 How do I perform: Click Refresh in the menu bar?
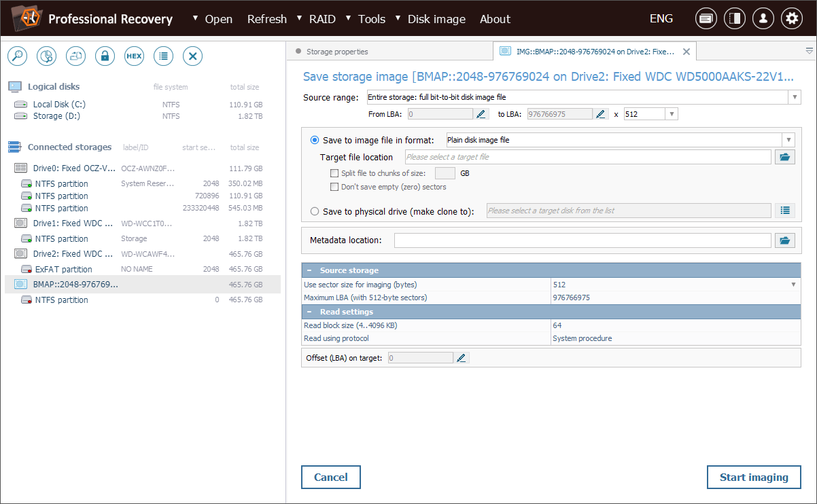point(267,19)
